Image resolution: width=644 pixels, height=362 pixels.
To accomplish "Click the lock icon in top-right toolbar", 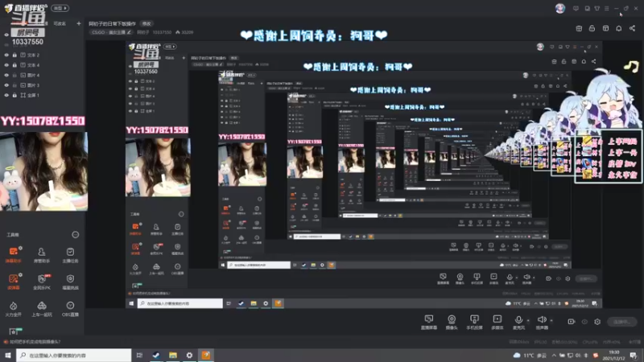I will pyautogui.click(x=592, y=28).
